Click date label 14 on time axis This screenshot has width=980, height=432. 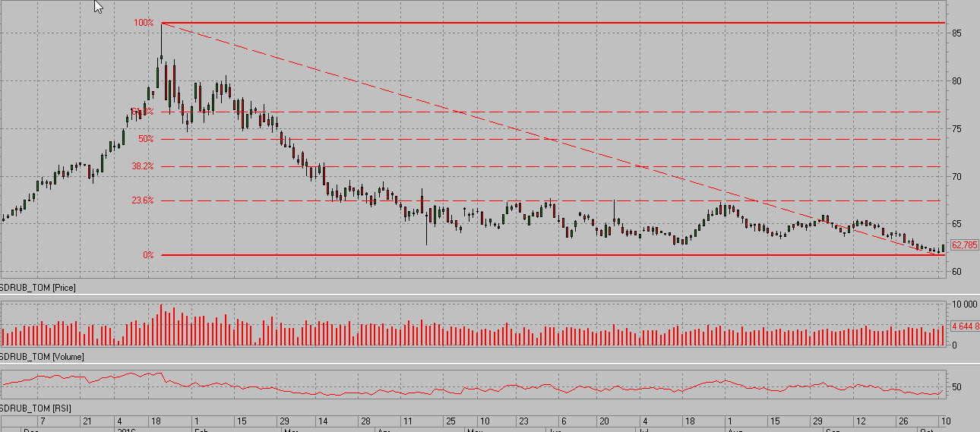coord(322,421)
